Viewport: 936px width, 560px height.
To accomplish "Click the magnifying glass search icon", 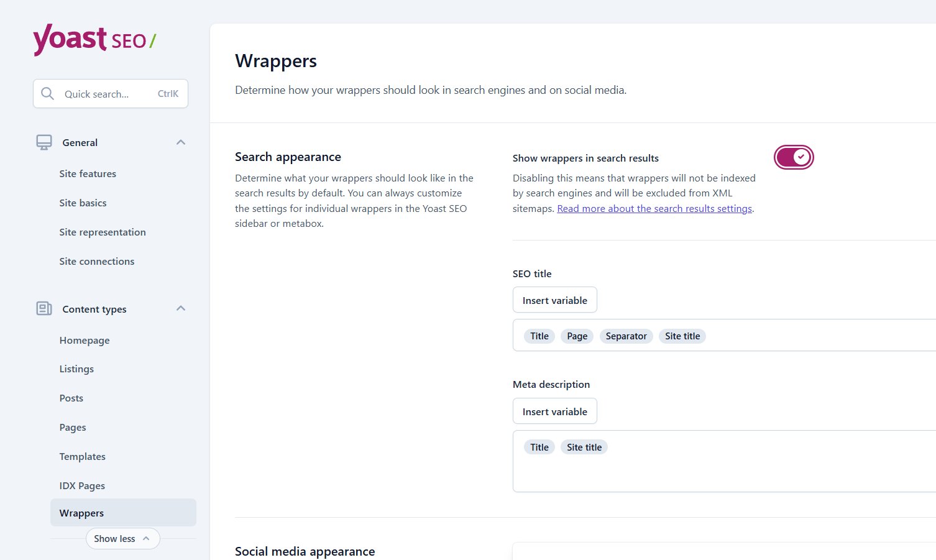I will pos(47,94).
